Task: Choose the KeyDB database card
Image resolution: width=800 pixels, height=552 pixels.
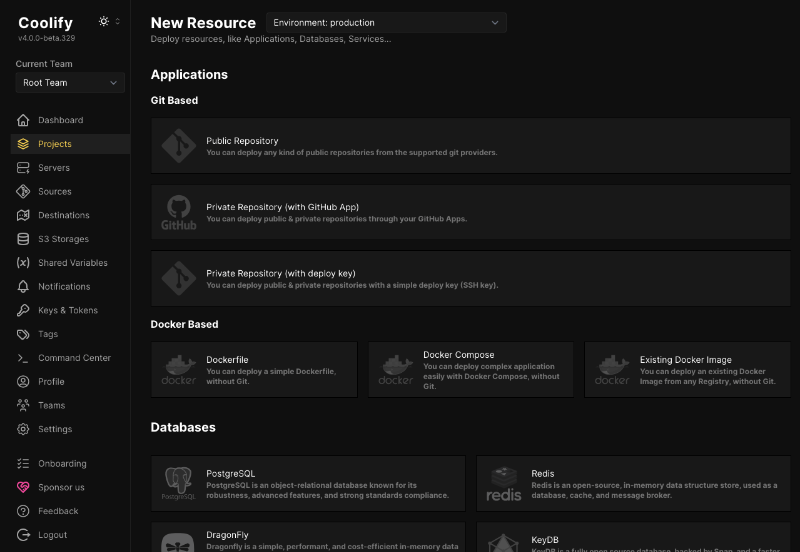Action: pyautogui.click(x=633, y=537)
